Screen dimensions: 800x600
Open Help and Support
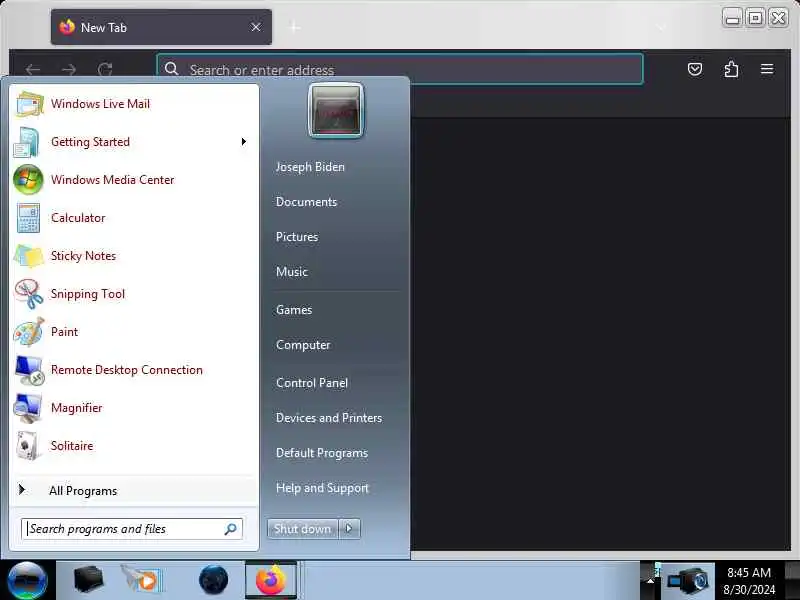pyautogui.click(x=322, y=488)
